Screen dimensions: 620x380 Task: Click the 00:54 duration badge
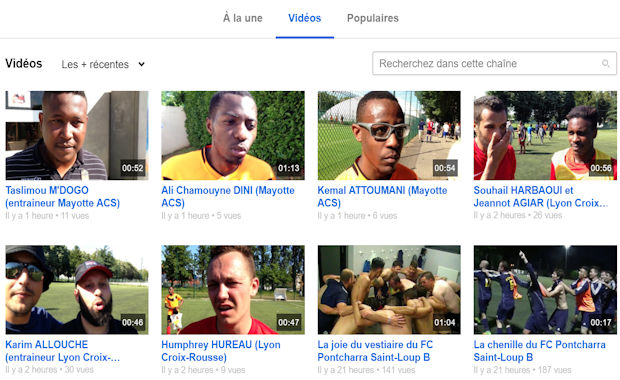click(x=445, y=168)
